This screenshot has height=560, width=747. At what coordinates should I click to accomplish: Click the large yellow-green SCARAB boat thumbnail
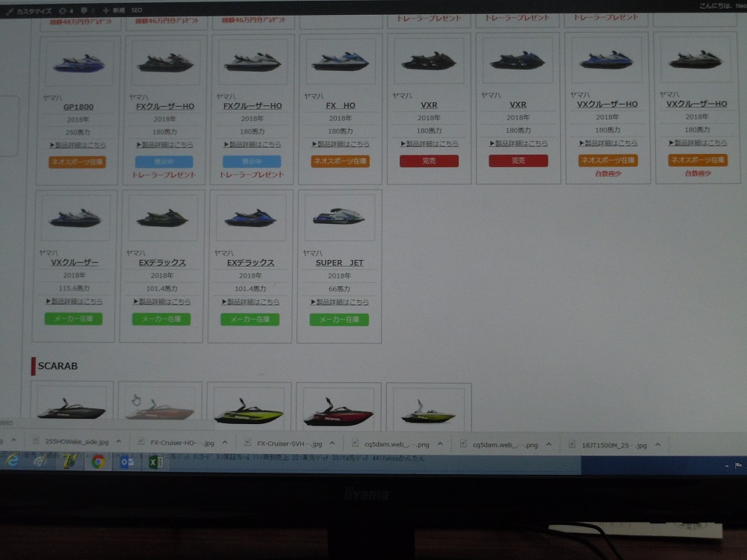(x=249, y=411)
